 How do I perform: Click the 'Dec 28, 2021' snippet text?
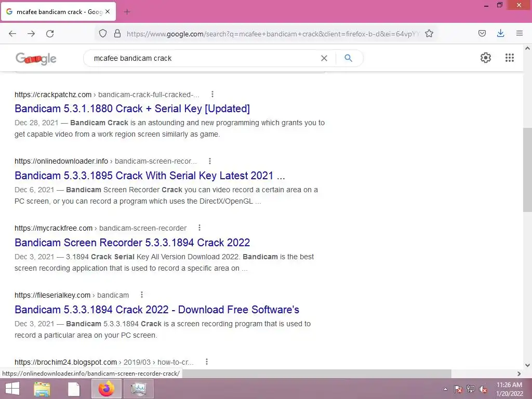tap(36, 123)
